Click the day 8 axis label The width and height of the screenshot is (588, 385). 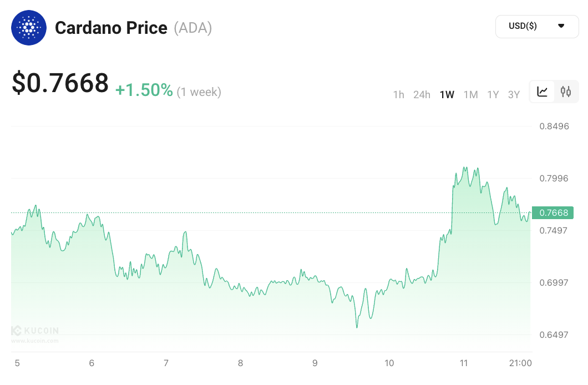click(240, 363)
